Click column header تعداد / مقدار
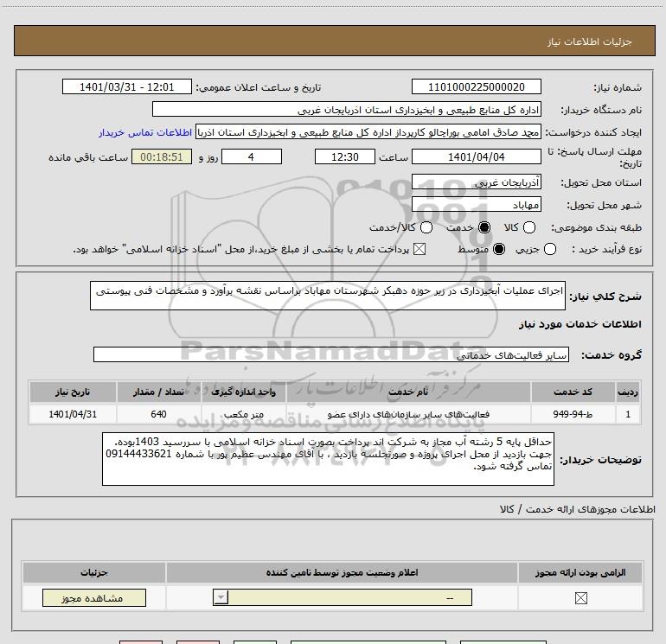Image resolution: width=666 pixels, height=644 pixels. [x=158, y=392]
